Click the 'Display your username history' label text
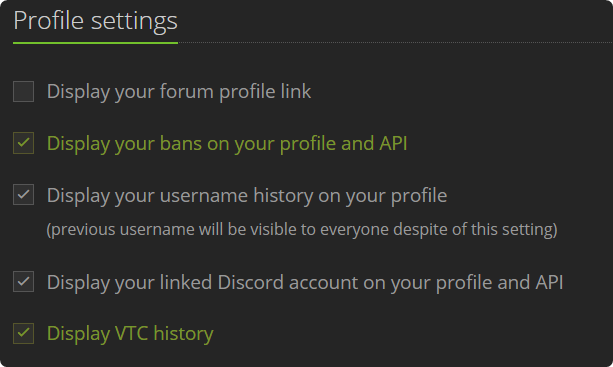 click(x=247, y=195)
